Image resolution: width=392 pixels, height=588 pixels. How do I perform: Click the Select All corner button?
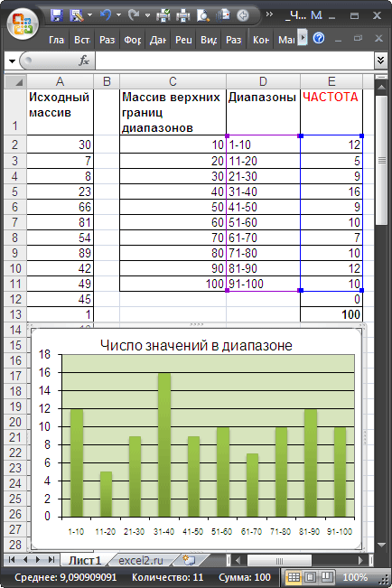(x=15, y=81)
